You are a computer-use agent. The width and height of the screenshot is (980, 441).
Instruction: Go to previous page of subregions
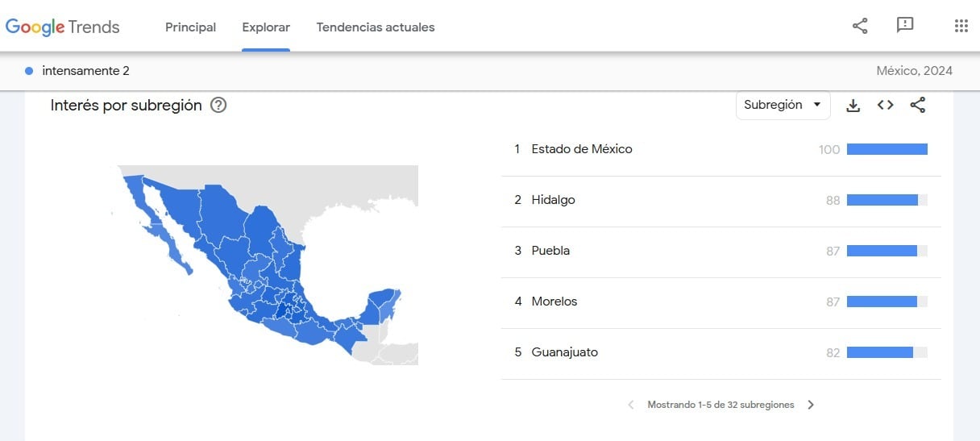point(631,405)
